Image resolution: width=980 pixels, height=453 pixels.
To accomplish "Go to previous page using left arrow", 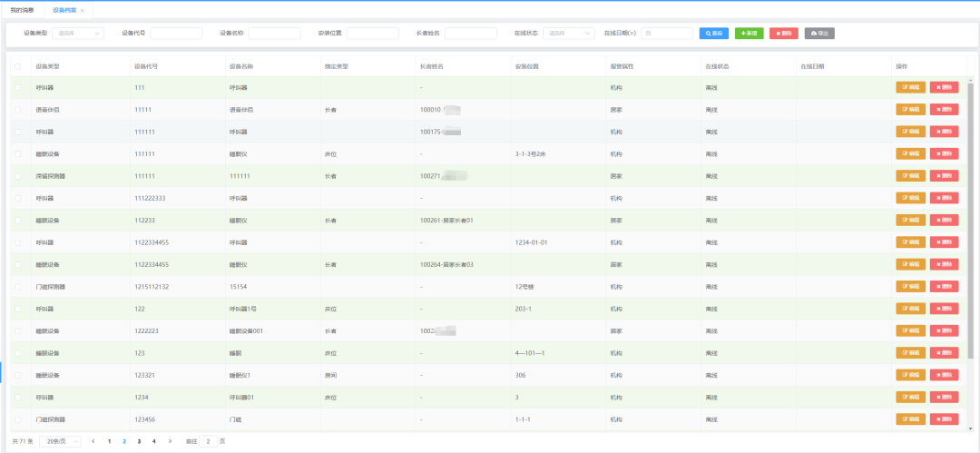I will [93, 441].
